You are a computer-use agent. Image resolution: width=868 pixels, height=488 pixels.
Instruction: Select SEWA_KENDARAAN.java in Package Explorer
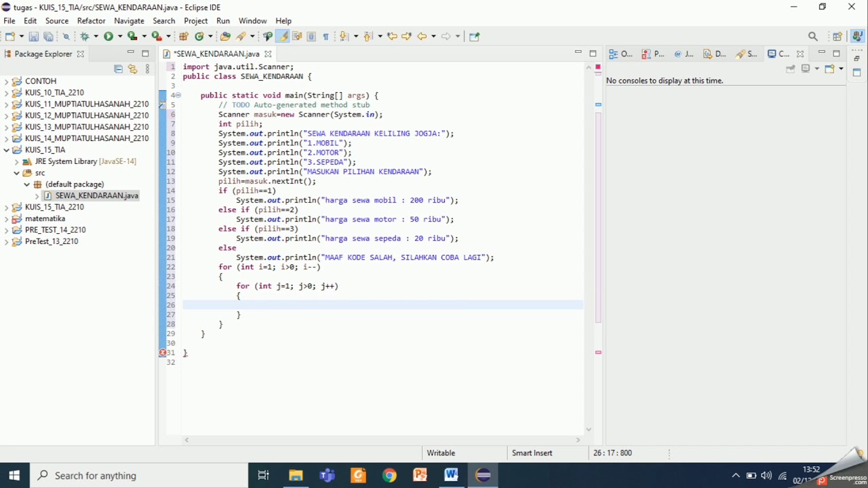[96, 195]
